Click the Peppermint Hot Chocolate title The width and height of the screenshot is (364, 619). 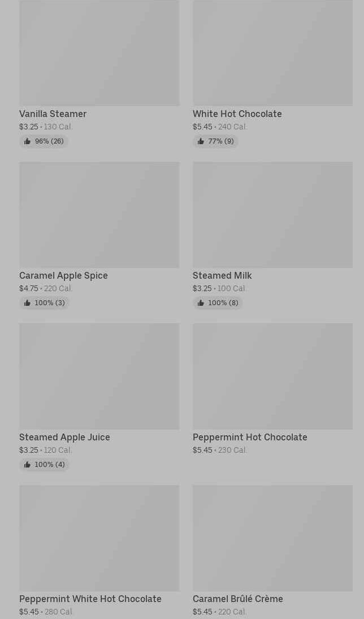pos(250,437)
